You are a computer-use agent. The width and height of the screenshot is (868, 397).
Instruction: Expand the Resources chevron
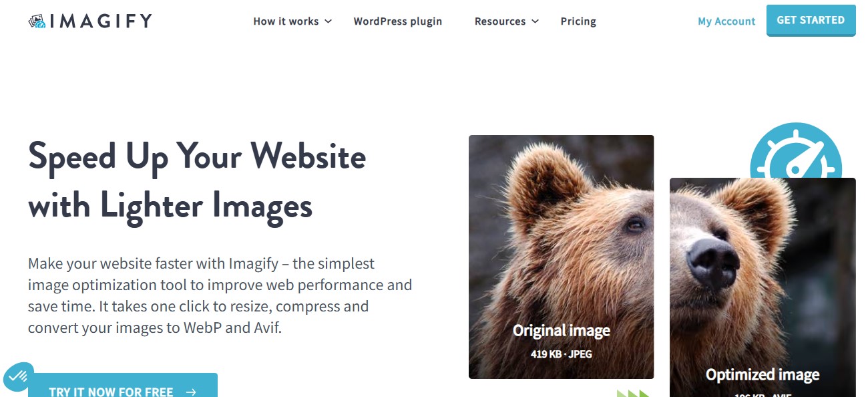(535, 21)
